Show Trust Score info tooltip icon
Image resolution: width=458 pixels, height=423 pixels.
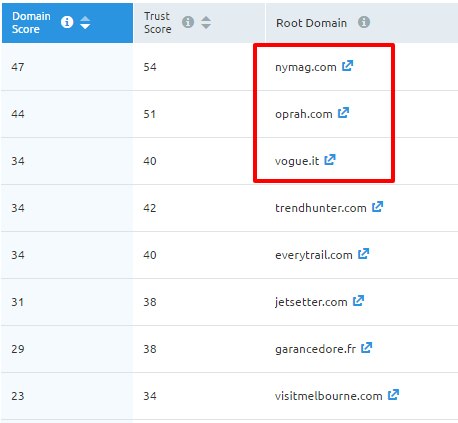[188, 22]
